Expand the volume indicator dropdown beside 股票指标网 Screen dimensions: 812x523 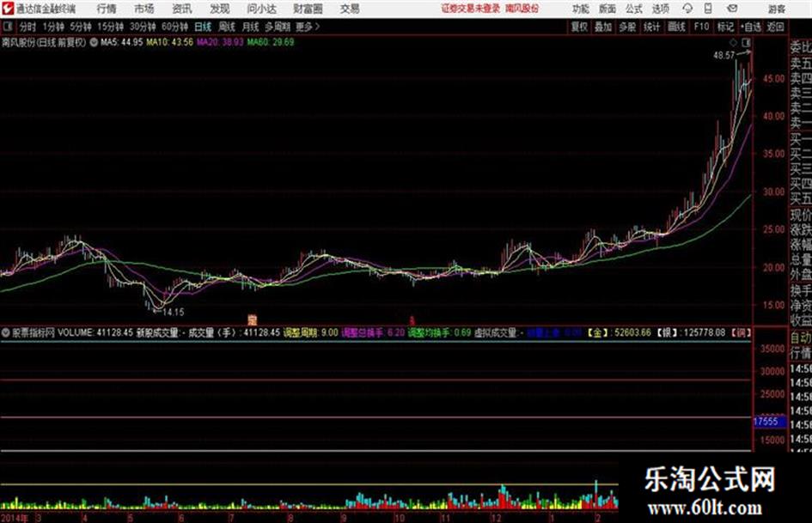(x=6, y=333)
